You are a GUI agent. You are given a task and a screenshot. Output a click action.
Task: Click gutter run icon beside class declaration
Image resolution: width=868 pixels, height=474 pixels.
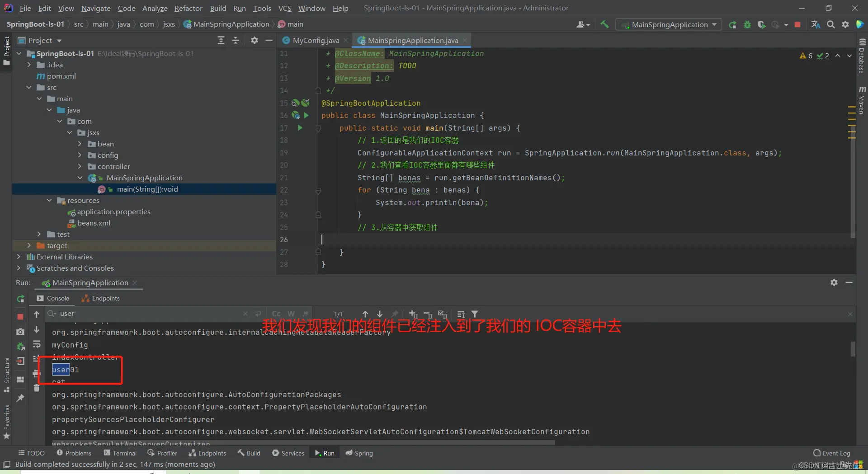pyautogui.click(x=306, y=115)
